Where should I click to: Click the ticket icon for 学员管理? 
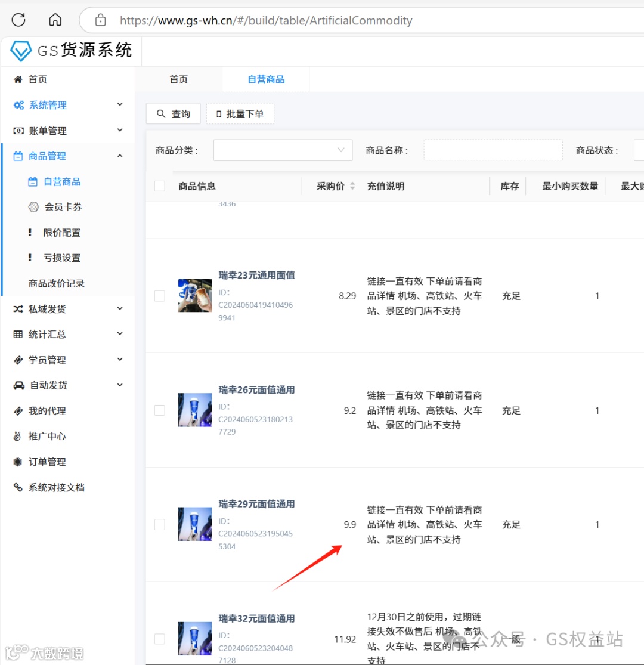click(x=18, y=360)
